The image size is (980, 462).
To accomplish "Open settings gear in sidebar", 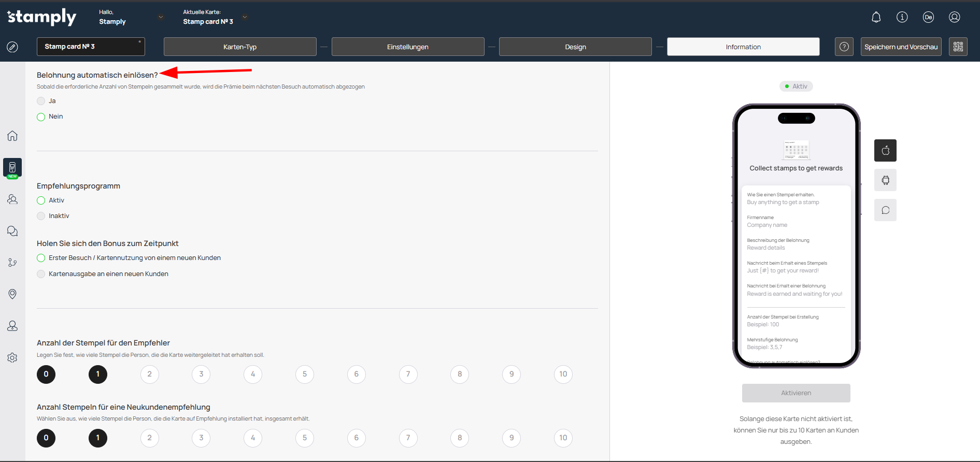I will [x=12, y=358].
